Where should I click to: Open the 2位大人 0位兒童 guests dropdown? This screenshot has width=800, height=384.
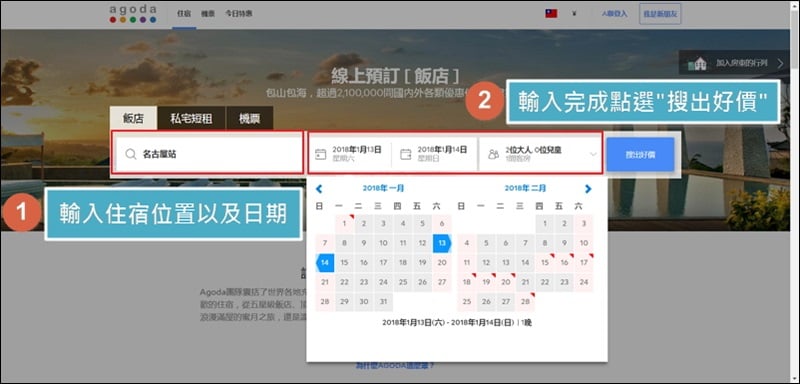[x=540, y=154]
